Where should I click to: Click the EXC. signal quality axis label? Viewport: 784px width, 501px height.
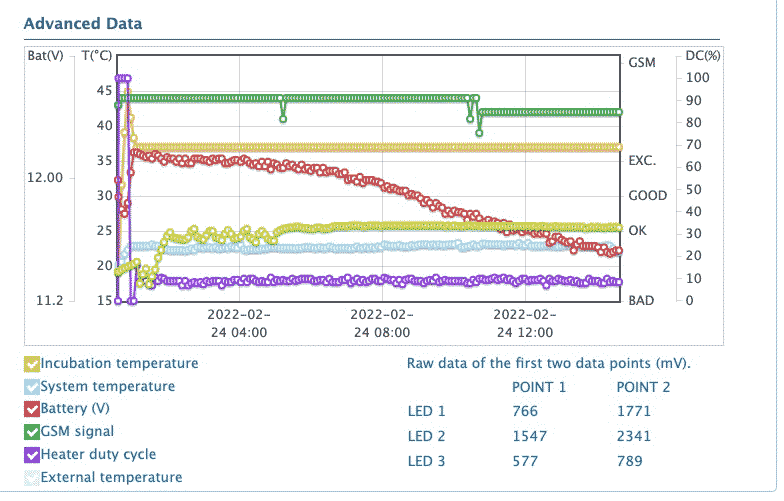(x=641, y=160)
